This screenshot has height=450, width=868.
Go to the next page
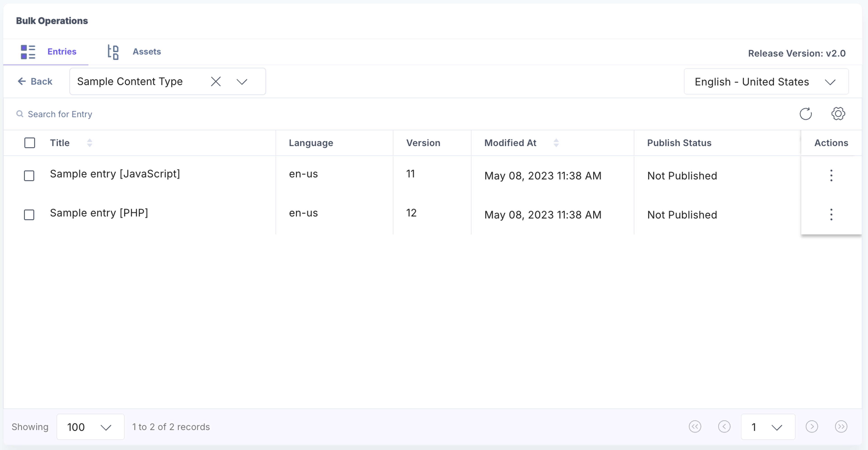[x=812, y=427]
